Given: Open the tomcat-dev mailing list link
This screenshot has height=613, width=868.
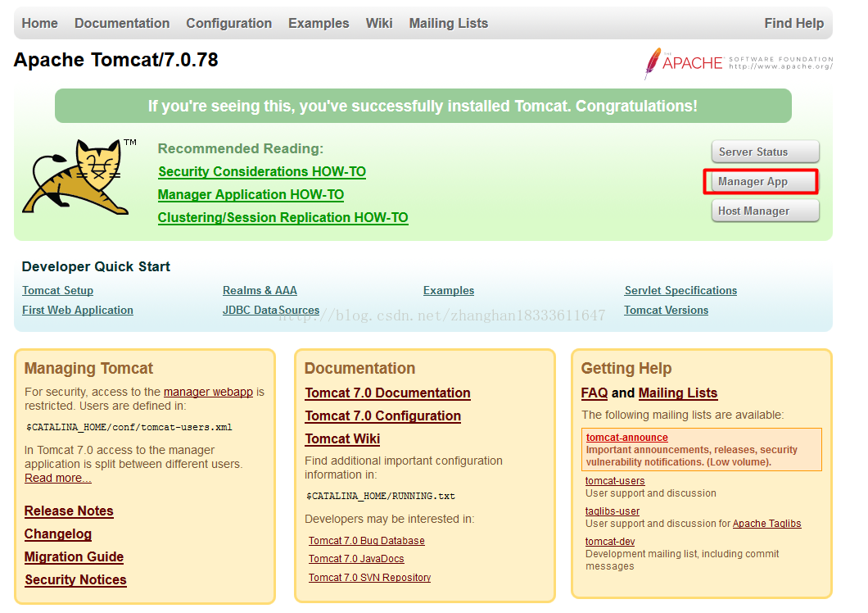Looking at the screenshot, I should pos(609,542).
